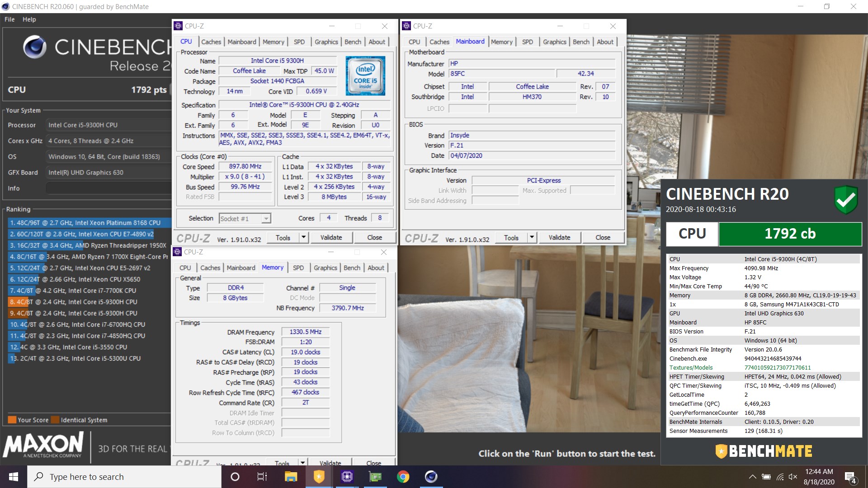
Task: Open BenchMate shield icon on taskbar
Action: [x=319, y=477]
